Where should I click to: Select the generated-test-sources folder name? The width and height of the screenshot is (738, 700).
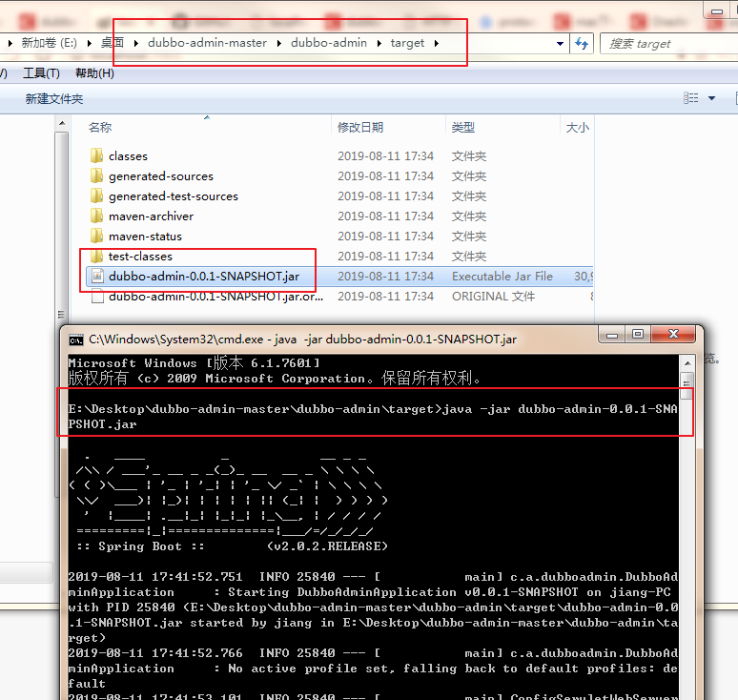pyautogui.click(x=174, y=196)
